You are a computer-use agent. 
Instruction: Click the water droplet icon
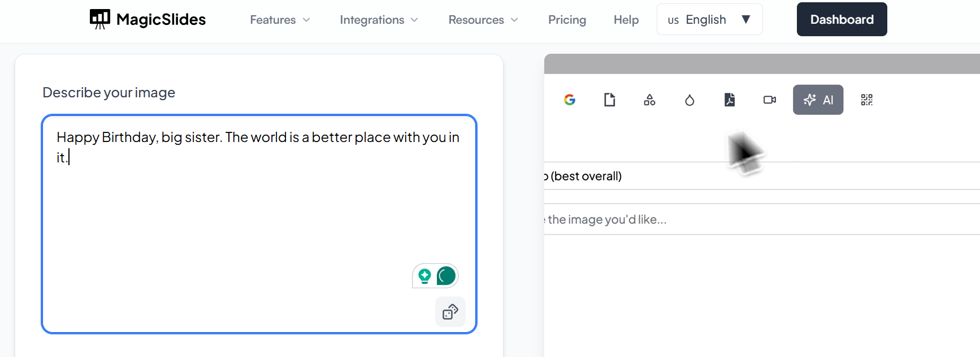pos(690,100)
